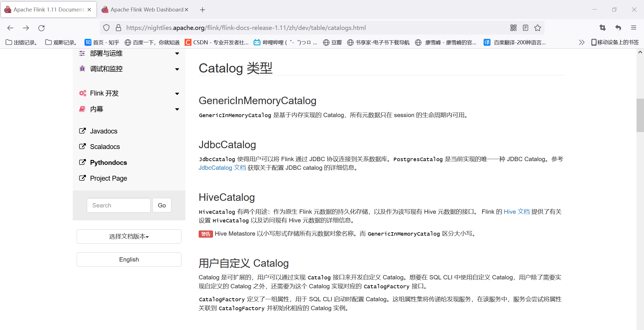Screen dimensions: 644x330
Task: Toggle reader view icon
Action: point(526,28)
